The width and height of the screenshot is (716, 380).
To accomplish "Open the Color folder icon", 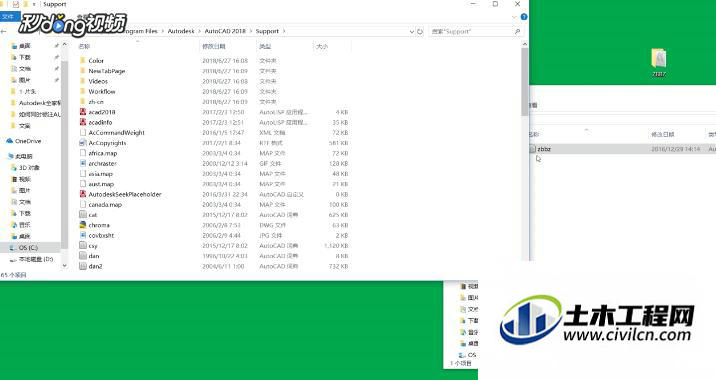I will (x=83, y=60).
